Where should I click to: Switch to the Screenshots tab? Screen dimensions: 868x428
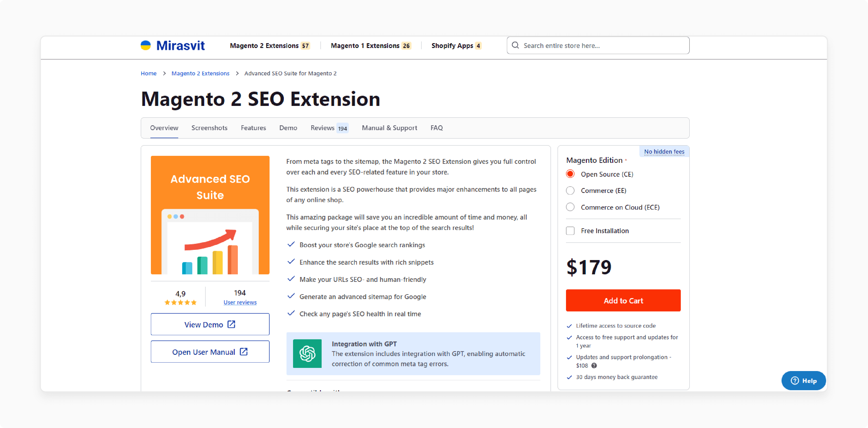coord(209,128)
